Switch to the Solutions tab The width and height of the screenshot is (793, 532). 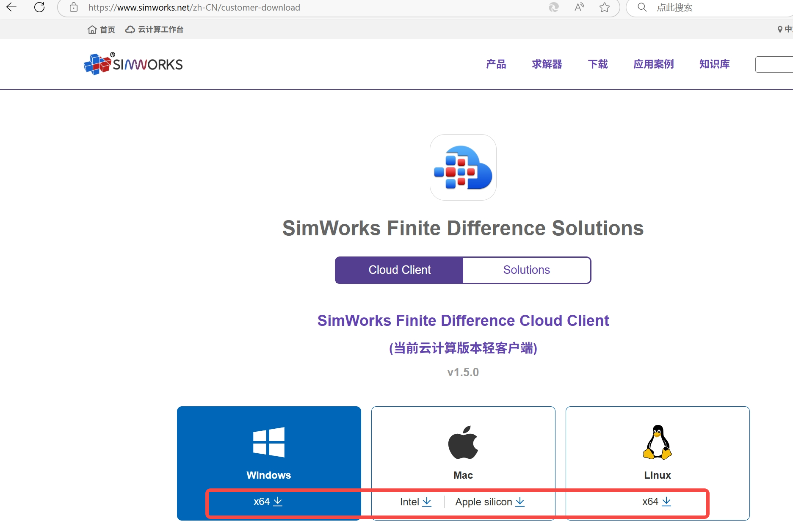527,270
